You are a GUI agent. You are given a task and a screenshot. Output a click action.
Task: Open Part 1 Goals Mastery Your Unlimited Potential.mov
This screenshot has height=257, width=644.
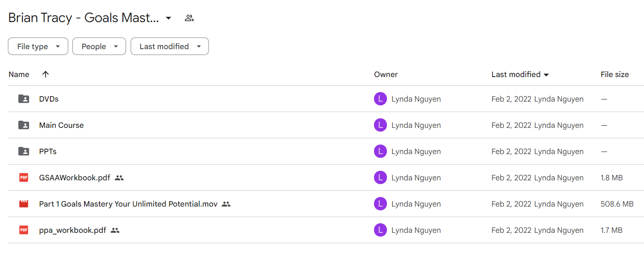tap(128, 204)
